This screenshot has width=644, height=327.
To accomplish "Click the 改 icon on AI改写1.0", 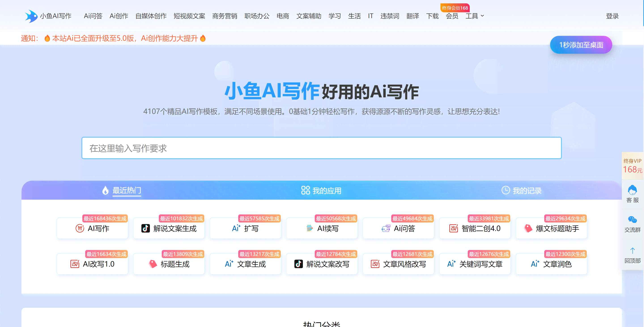I will click(x=75, y=264).
